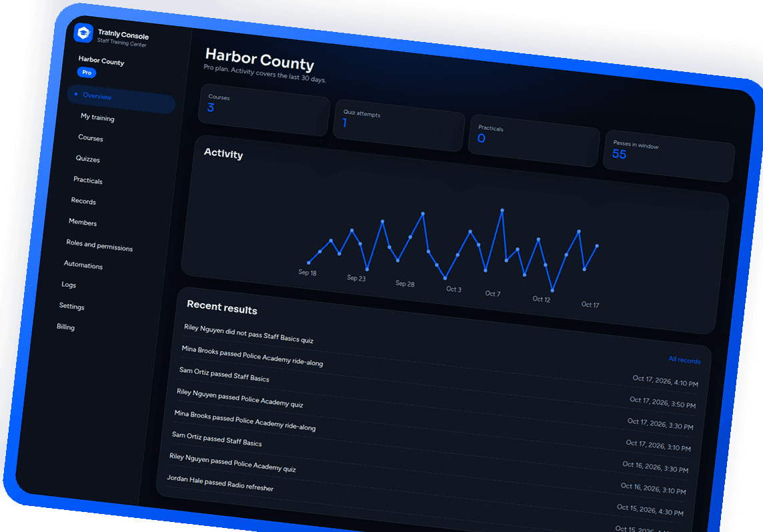Open Roles and permissions
Viewport: 763px width, 532px height.
99,245
